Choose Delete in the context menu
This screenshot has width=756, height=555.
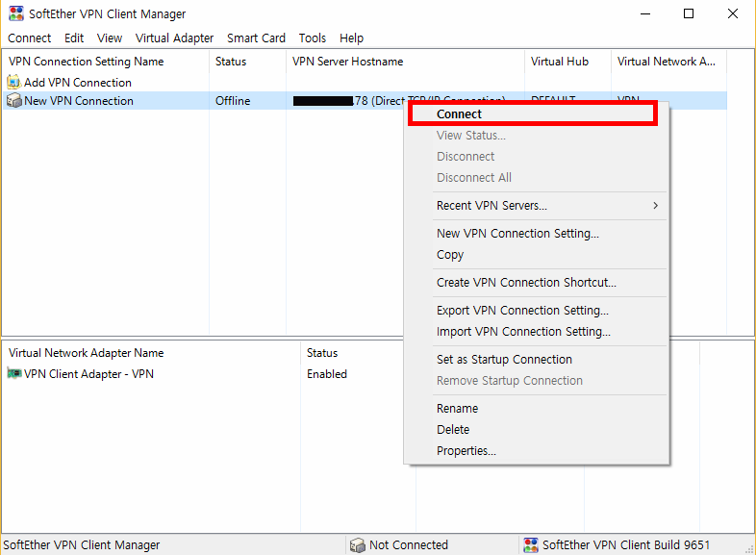click(x=536, y=430)
